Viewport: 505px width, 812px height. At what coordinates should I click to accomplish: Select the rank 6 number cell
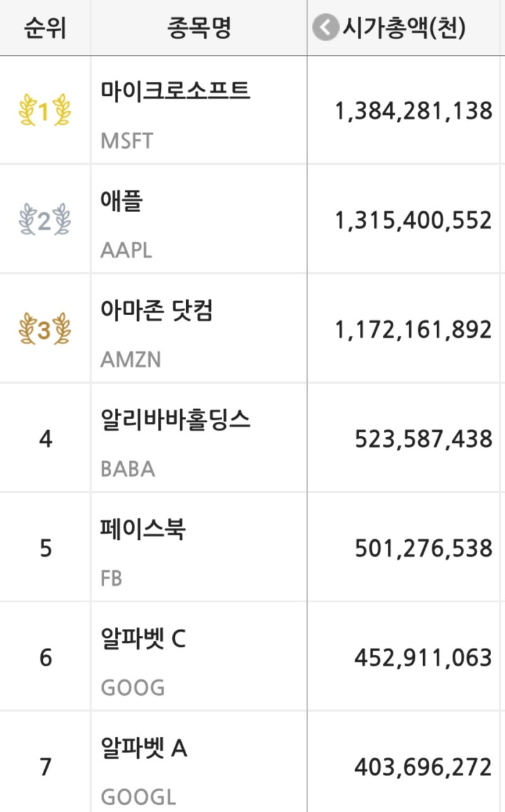[x=45, y=658]
